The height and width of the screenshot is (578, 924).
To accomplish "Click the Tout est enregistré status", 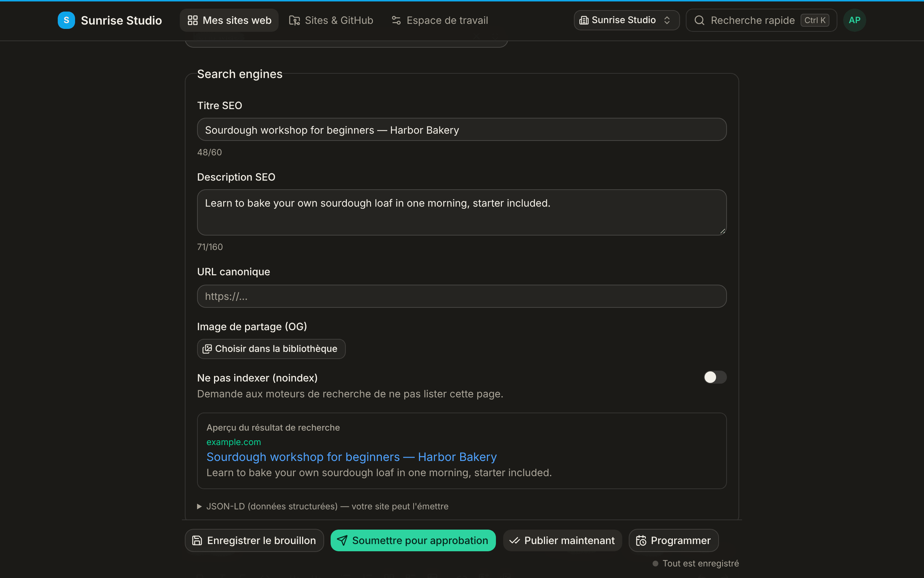I will pos(696,563).
